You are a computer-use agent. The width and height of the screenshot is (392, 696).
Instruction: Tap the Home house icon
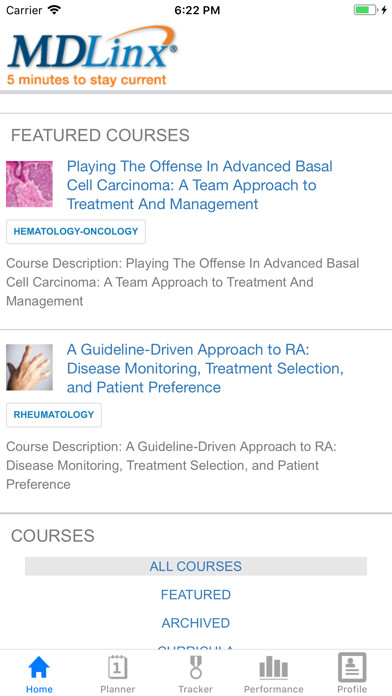(39, 667)
